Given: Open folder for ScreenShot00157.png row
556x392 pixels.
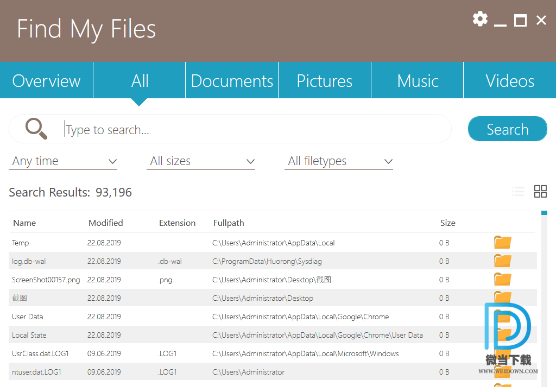Looking at the screenshot, I should click(502, 279).
